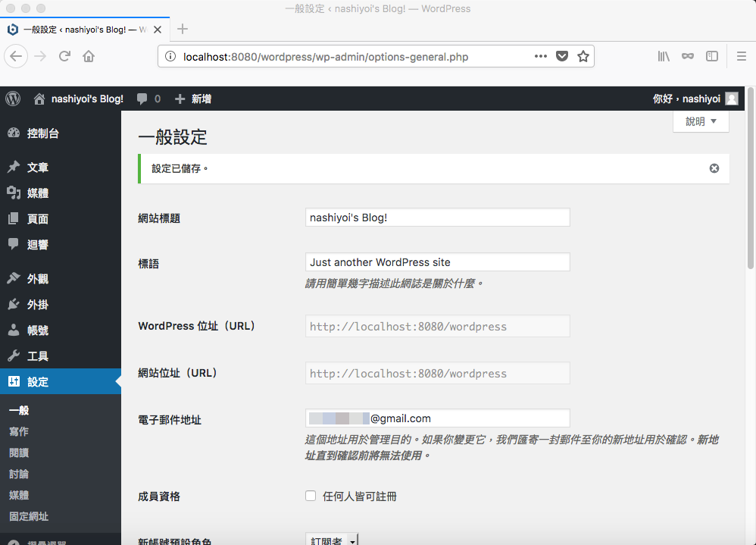Open the 訂閱者 default role dropdown
This screenshot has height=545, width=756.
pos(332,540)
